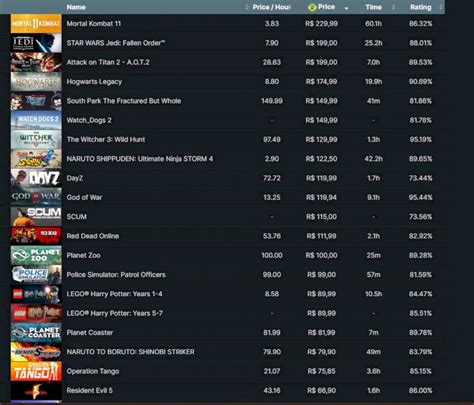Open the Planet Coaster thumbnail
Screen dimensions: 474x405
pyautogui.click(x=36, y=333)
